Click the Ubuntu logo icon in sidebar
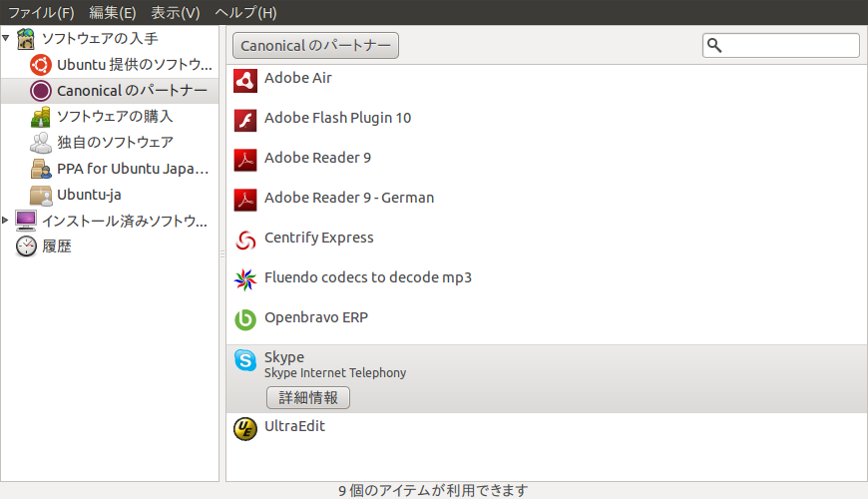The image size is (868, 499). [x=41, y=65]
